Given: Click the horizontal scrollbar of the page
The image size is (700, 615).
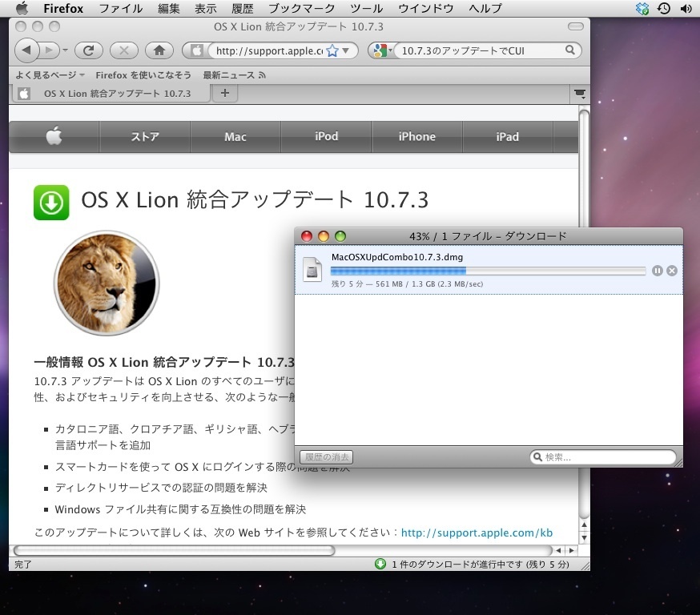Looking at the screenshot, I should [x=174, y=550].
